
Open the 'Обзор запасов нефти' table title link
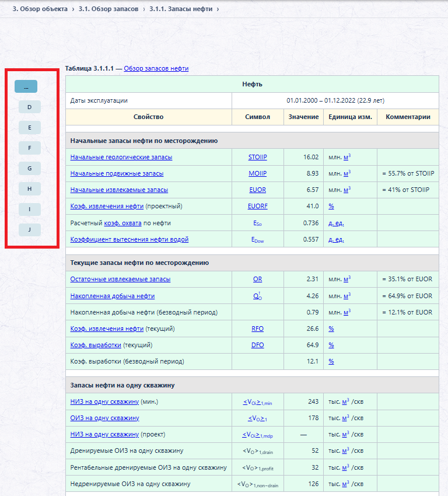(x=156, y=68)
